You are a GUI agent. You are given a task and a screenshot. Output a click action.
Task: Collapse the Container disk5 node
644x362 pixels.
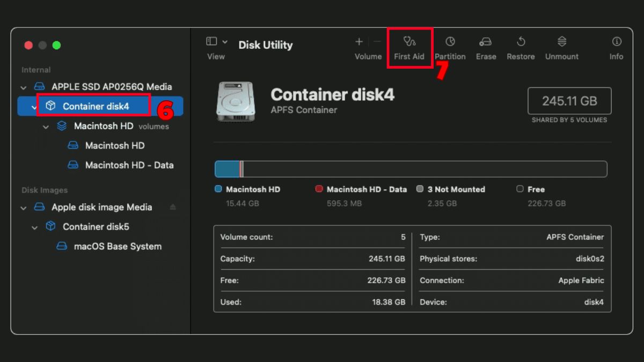pos(34,227)
